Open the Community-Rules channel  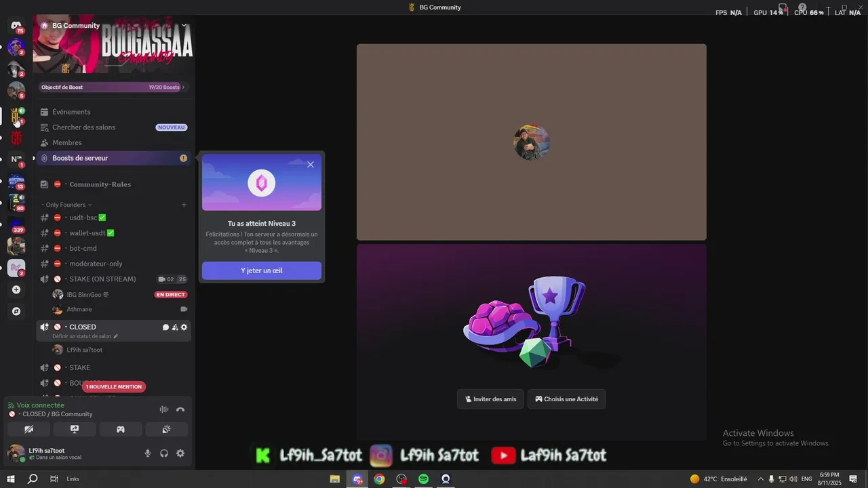[113, 184]
